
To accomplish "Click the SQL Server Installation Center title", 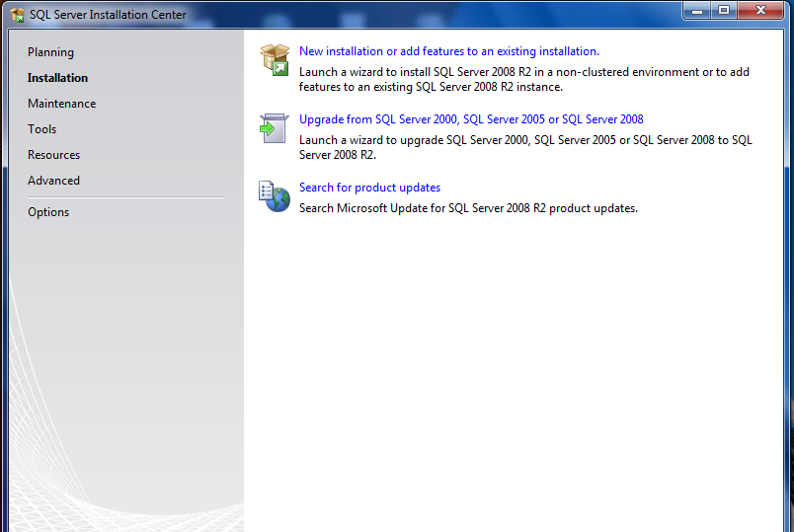I will pos(108,15).
